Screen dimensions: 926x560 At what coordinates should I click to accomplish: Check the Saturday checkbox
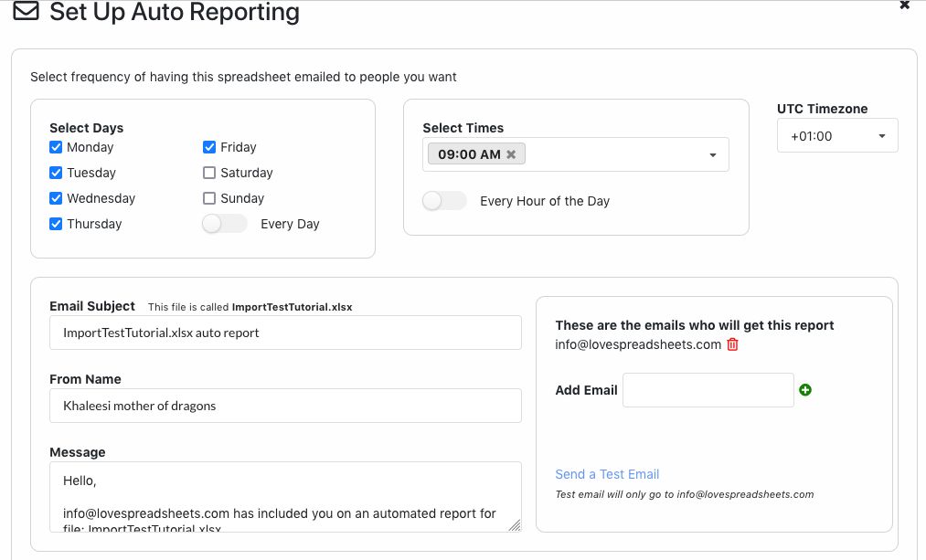[x=209, y=173]
